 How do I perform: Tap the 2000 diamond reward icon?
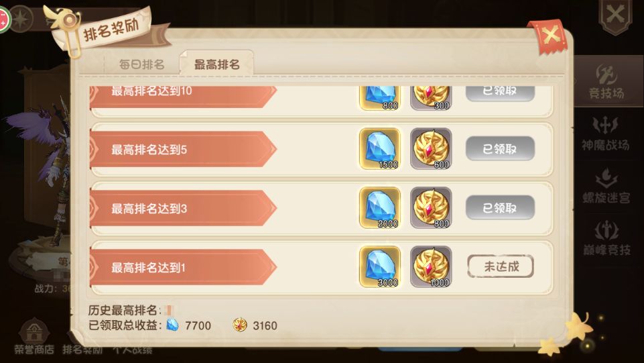pyautogui.click(x=380, y=207)
